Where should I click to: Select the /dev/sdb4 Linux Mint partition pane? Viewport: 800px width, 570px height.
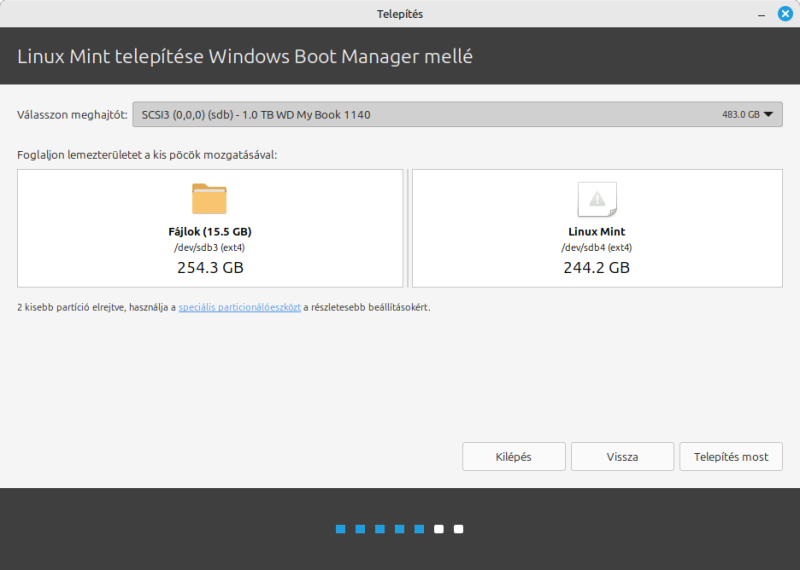(597, 228)
